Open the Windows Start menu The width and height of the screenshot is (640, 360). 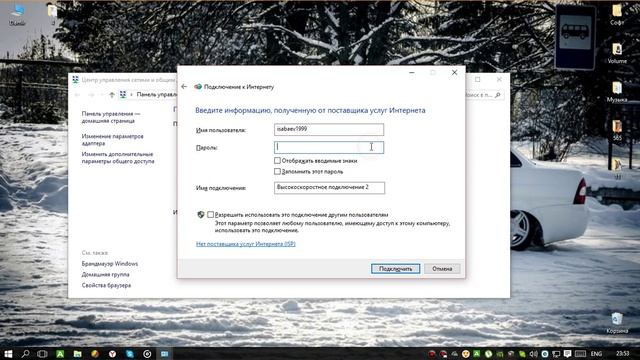click(x=8, y=353)
